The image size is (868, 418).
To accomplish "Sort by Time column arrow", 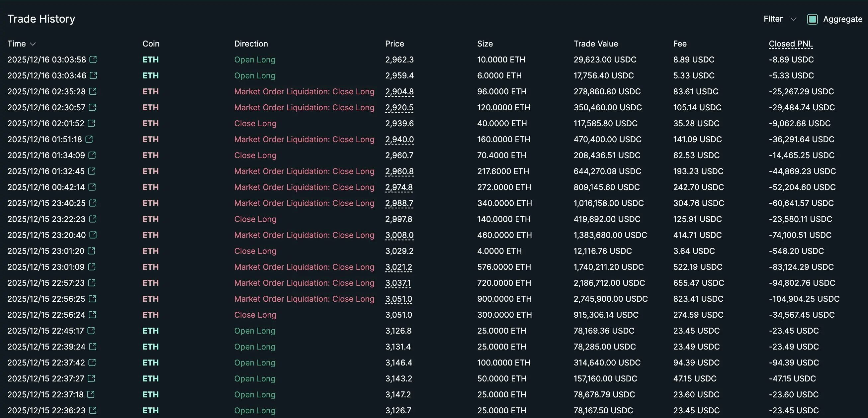I will 33,44.
